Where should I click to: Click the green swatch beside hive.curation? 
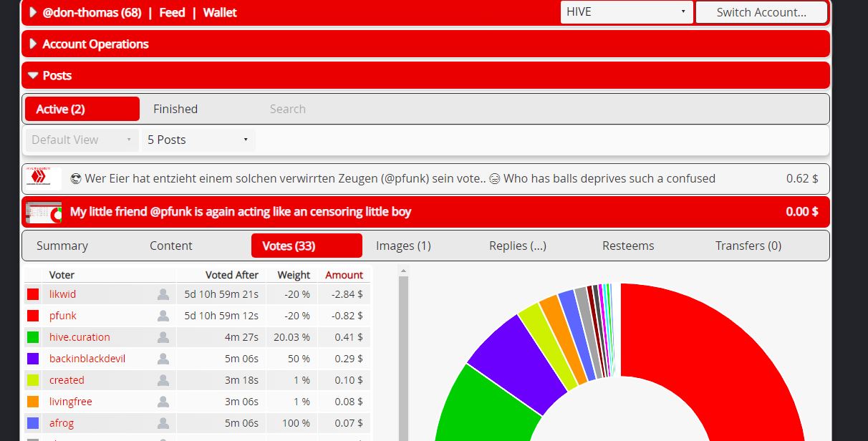click(33, 337)
